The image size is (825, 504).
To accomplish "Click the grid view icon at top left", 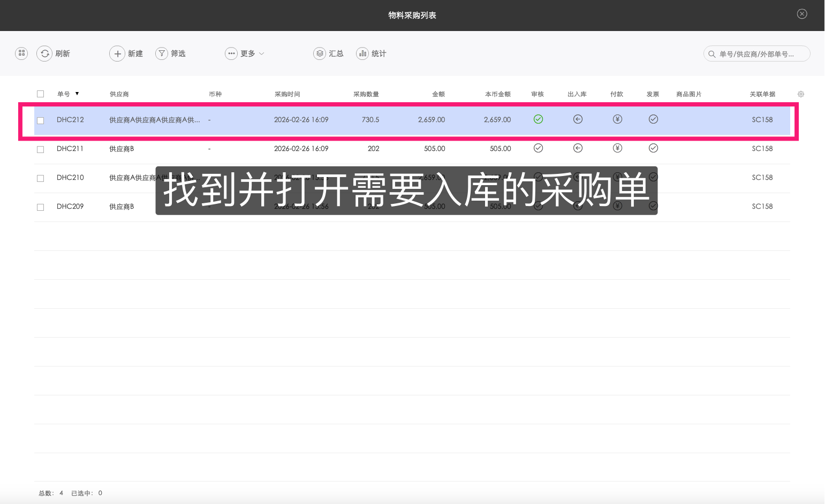I will pos(21,54).
